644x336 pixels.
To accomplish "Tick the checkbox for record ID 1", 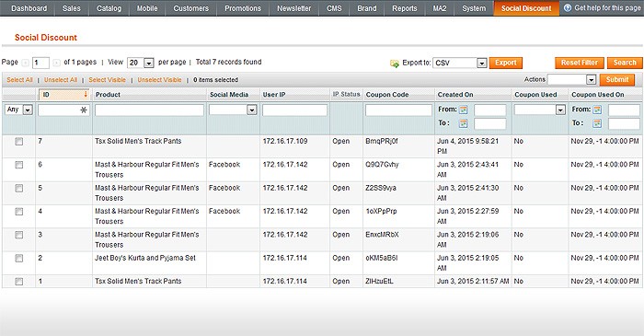I will [19, 282].
